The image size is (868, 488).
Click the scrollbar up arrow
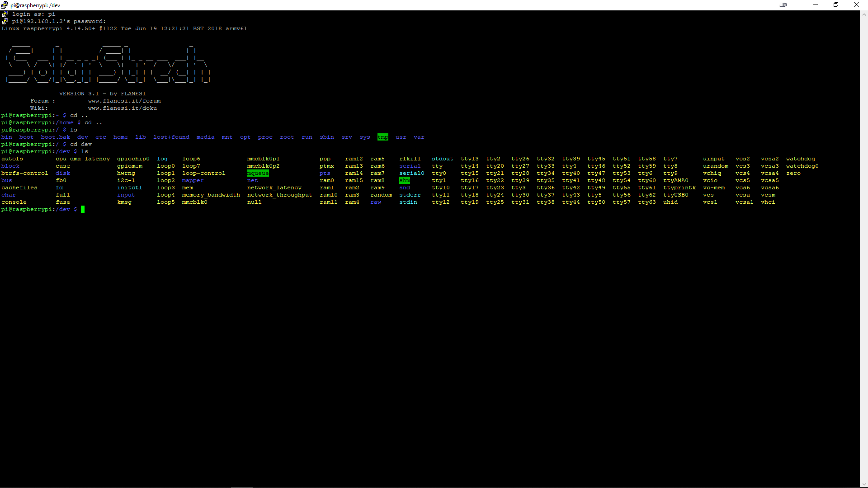(x=864, y=14)
